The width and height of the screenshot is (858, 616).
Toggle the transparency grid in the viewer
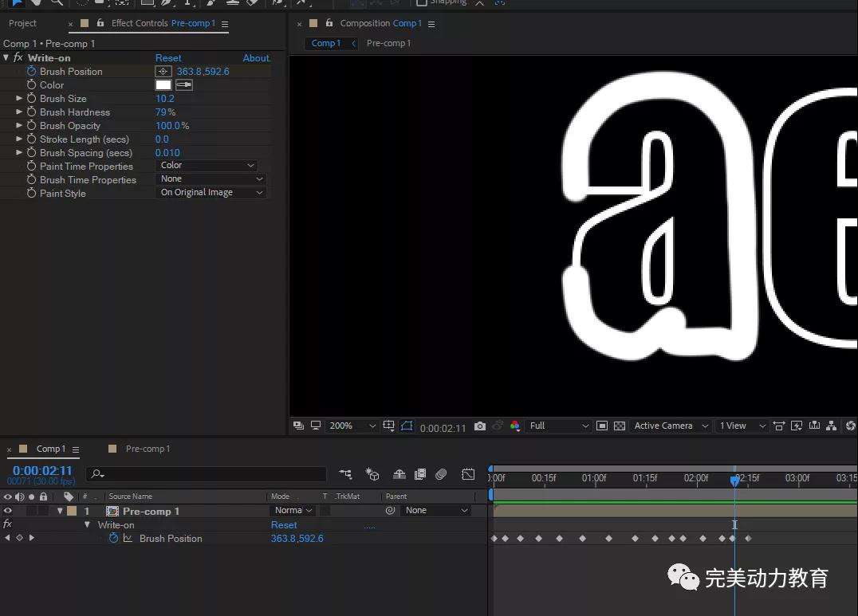pos(620,426)
